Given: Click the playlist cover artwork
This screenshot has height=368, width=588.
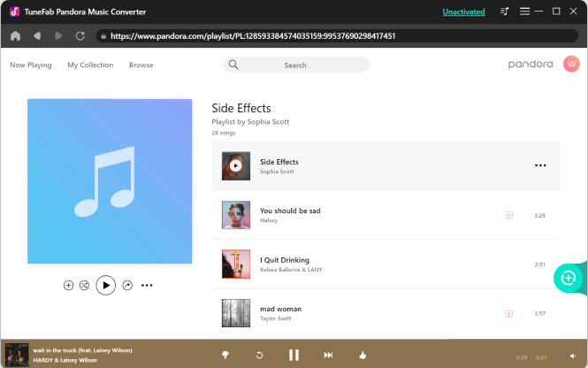Looking at the screenshot, I should click(110, 181).
